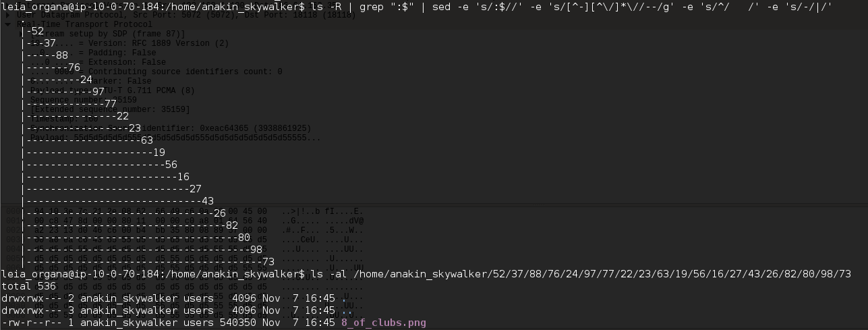
Task: Click directory number 97 in tree output
Action: tap(99, 92)
